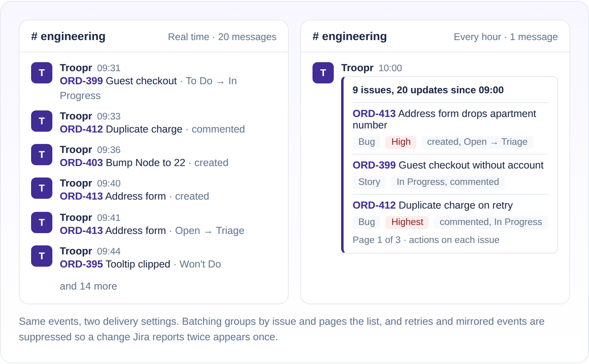Click 'and 14 more' to show more messages
This screenshot has width=589, height=364.
click(88, 286)
